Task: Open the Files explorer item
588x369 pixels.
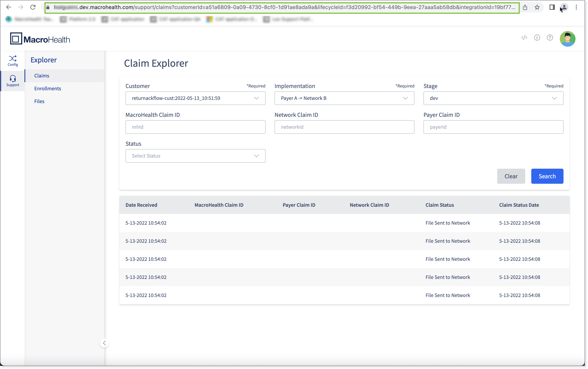Action: coord(65,101)
